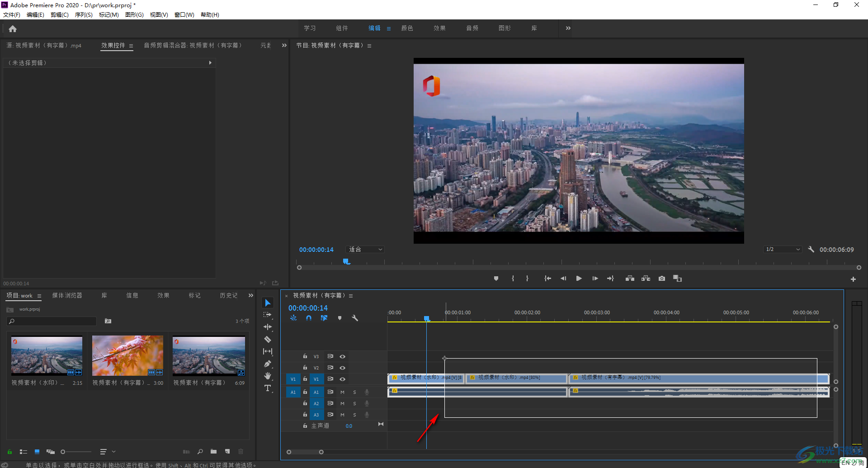Select the Pen tool

(x=268, y=364)
